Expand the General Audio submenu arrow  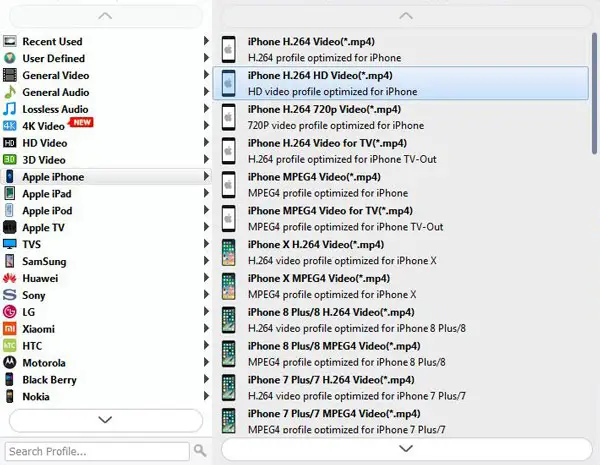tap(206, 91)
